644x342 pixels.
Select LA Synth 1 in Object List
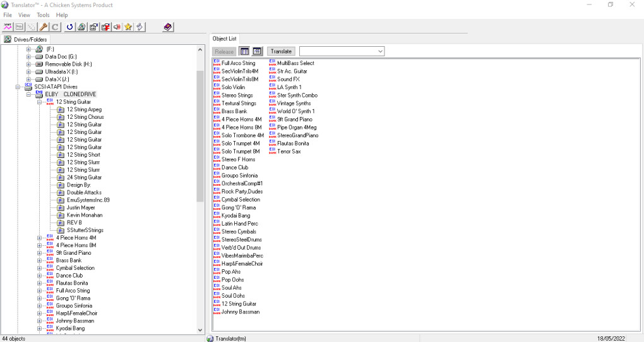click(289, 87)
